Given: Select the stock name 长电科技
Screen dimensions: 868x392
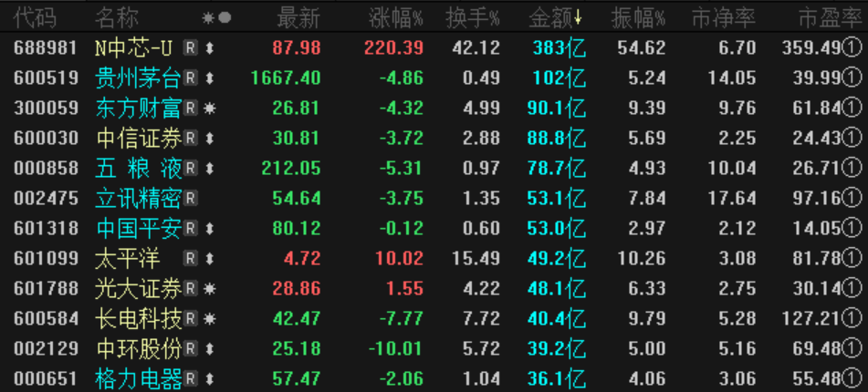Looking at the screenshot, I should coord(139,318).
